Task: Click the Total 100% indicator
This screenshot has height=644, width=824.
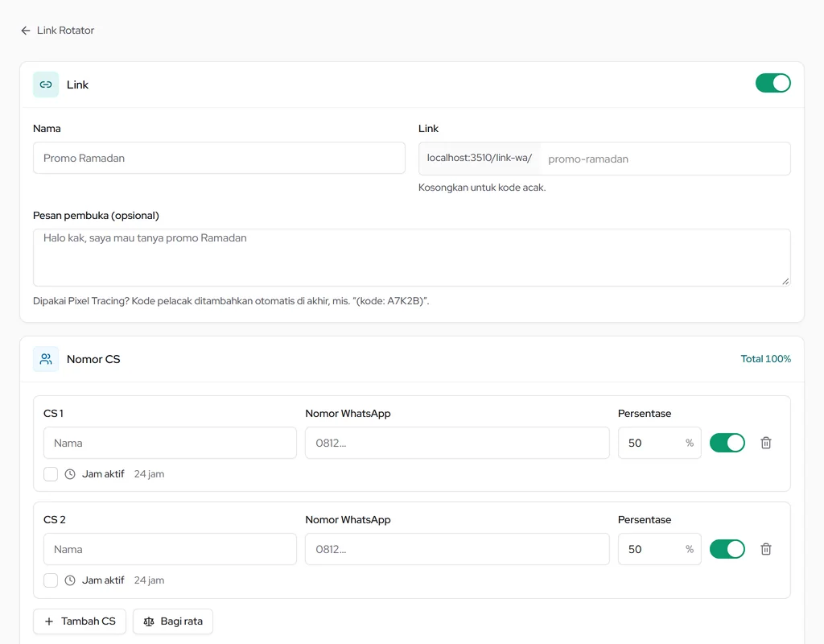Action: (766, 358)
